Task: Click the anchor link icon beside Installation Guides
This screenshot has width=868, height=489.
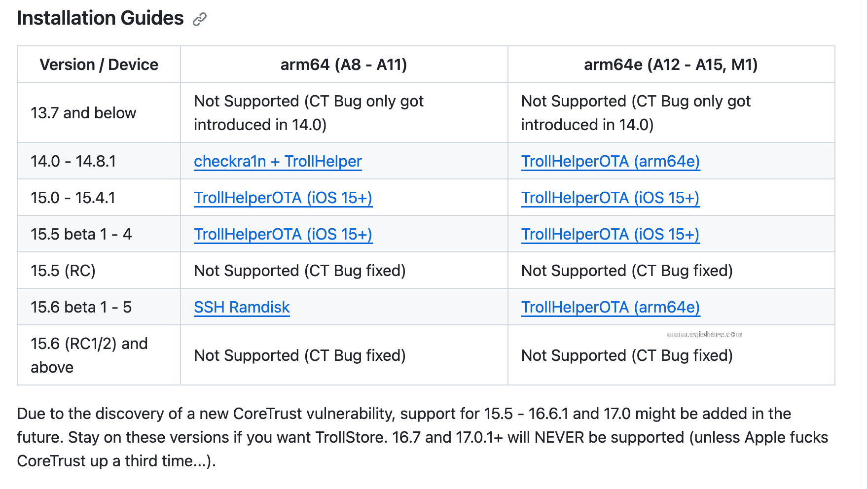Action: [199, 19]
